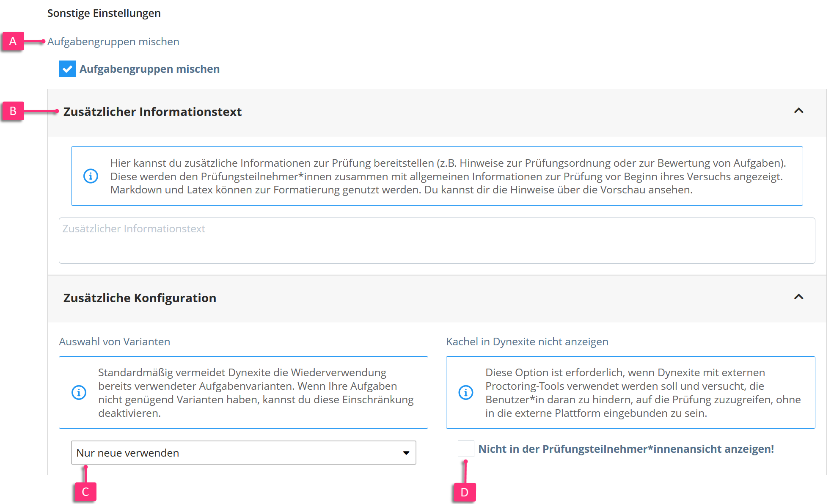This screenshot has width=834, height=504.
Task: Click info icon in Kachel in Dynexite box
Action: tap(466, 393)
